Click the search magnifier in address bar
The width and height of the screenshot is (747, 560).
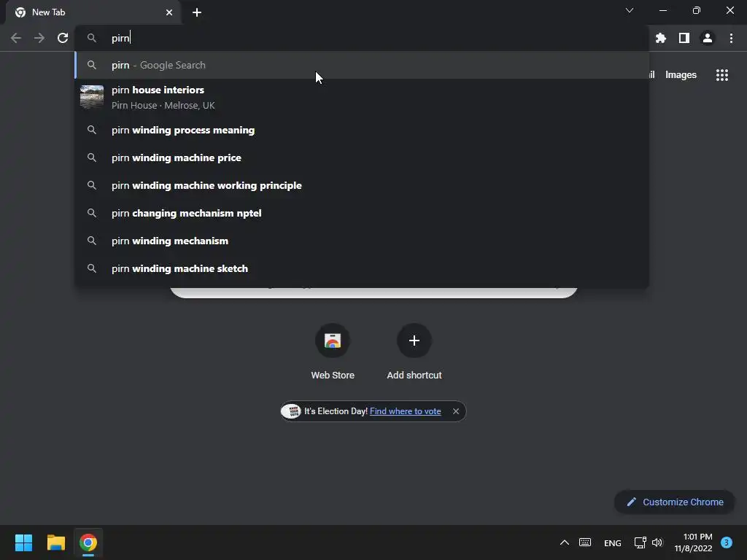[92, 38]
